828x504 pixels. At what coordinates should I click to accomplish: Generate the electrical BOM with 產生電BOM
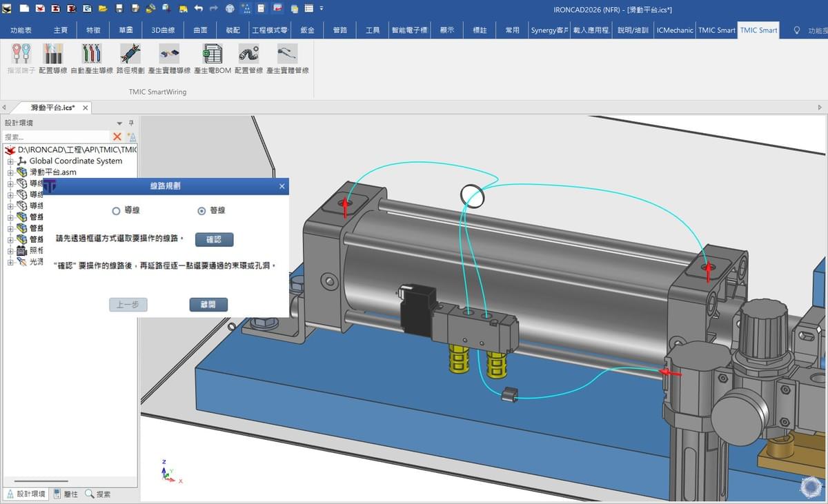click(213, 54)
